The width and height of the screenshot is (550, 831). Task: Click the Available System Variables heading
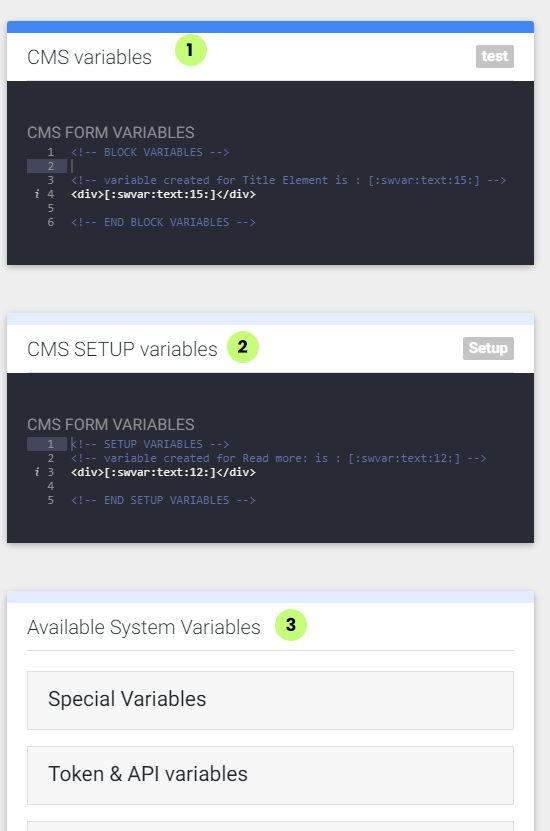click(x=144, y=627)
